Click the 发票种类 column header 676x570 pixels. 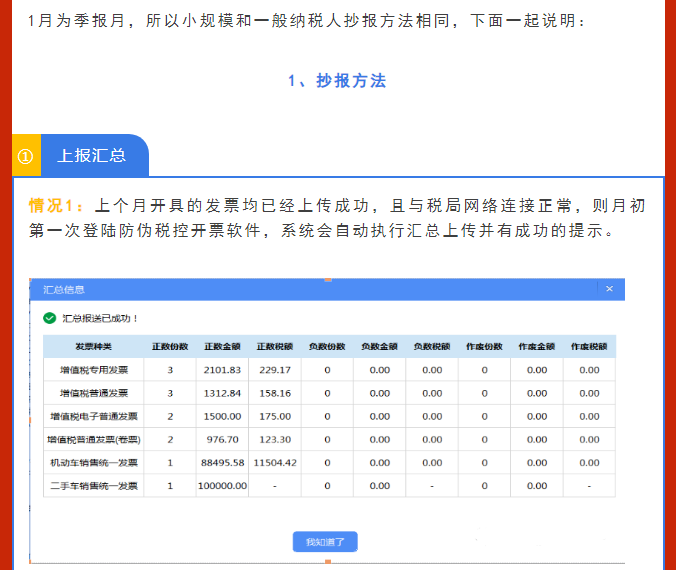(x=93, y=346)
